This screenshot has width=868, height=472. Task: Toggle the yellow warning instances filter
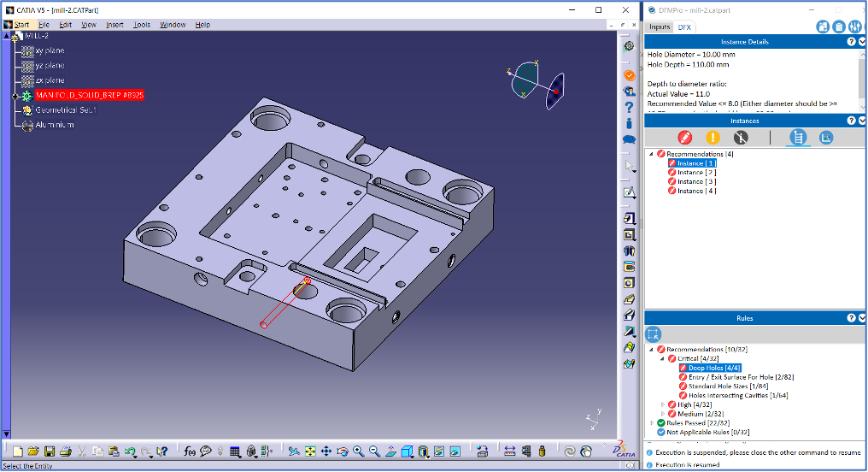tap(713, 138)
